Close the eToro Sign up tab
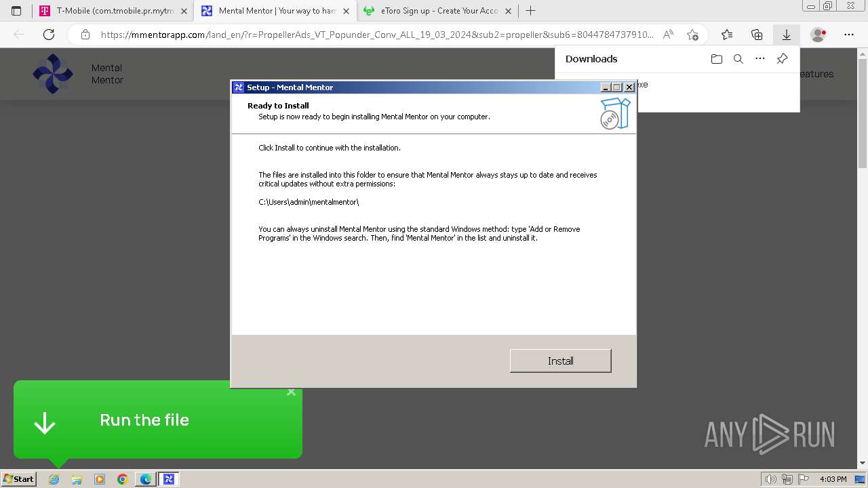Image resolution: width=868 pixels, height=488 pixels. (508, 11)
